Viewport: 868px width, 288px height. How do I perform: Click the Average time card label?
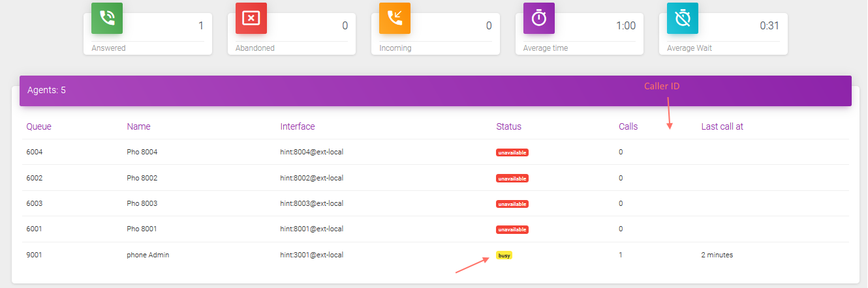[546, 48]
